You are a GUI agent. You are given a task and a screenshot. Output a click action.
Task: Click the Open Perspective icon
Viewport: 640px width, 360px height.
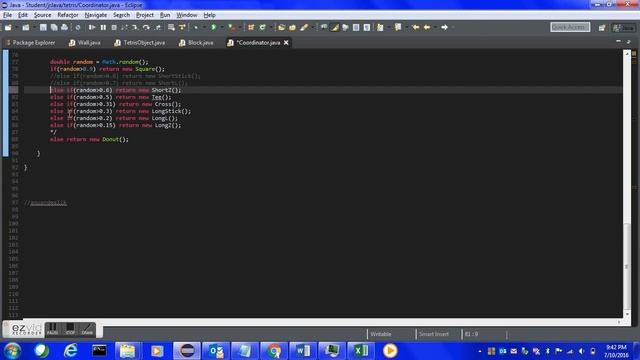click(x=602, y=28)
